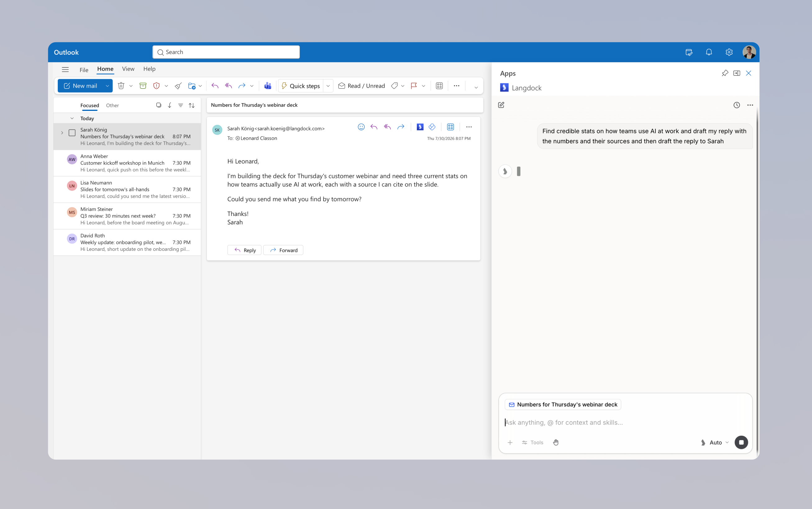The height and width of the screenshot is (509, 812).
Task: Click the Ask anything chat input
Action: tap(625, 423)
